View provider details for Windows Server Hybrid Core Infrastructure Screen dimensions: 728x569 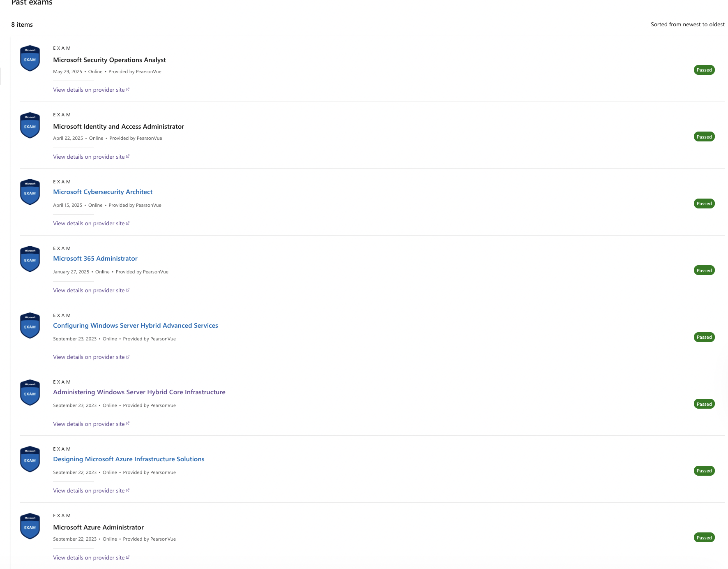[x=91, y=424]
